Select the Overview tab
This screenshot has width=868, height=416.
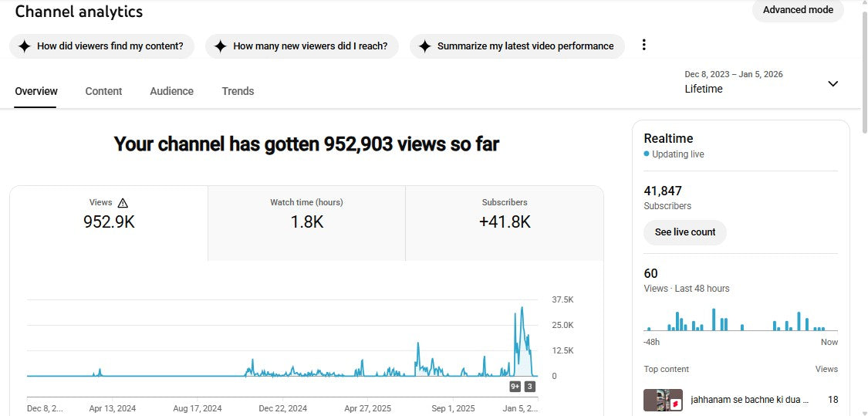coord(36,91)
